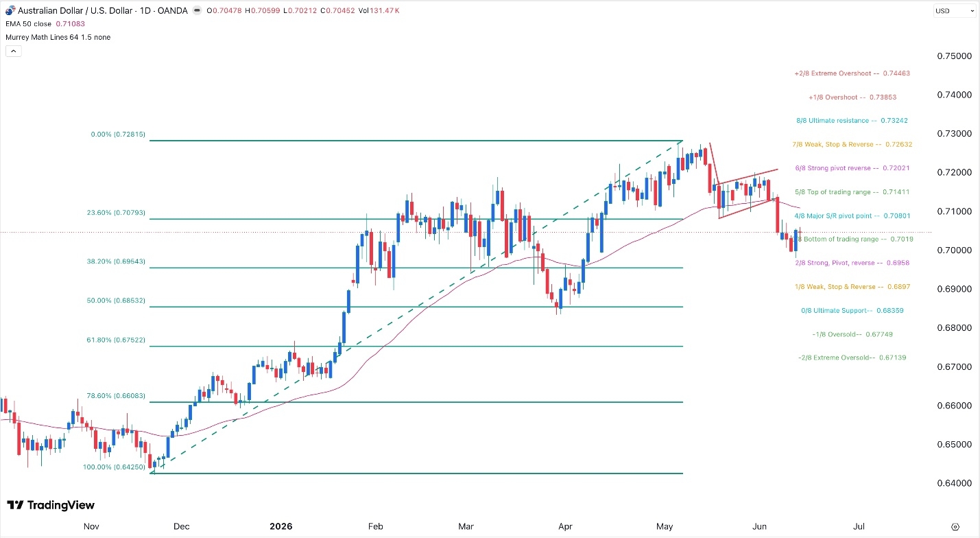
Task: Click the Jul label on time axis
Action: coord(858,527)
